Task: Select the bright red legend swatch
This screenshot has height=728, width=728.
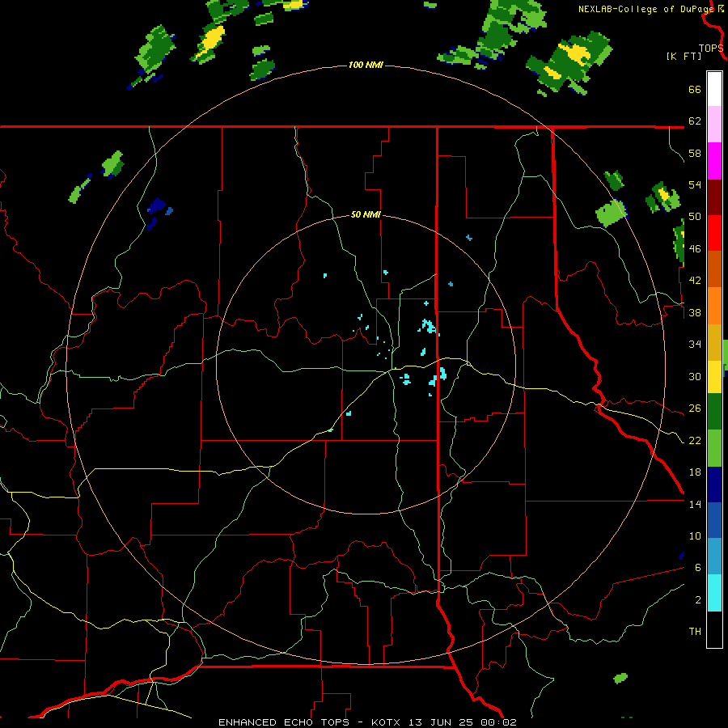Action: click(x=714, y=233)
